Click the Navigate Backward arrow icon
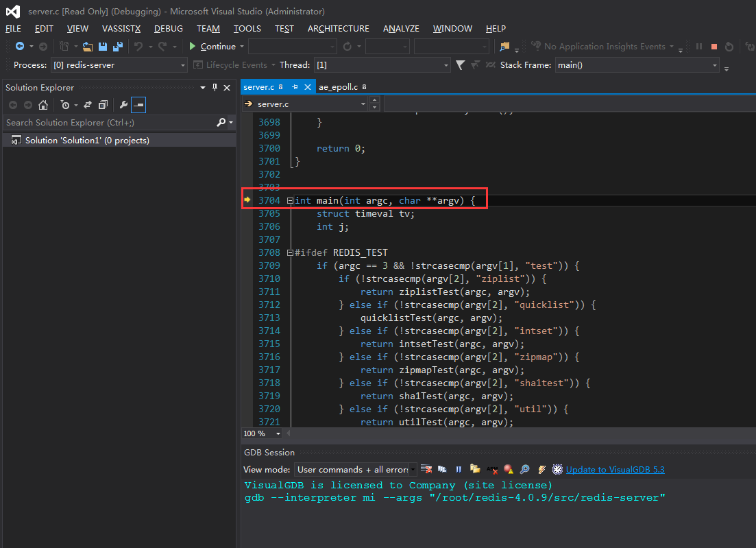This screenshot has width=756, height=548. (20, 47)
